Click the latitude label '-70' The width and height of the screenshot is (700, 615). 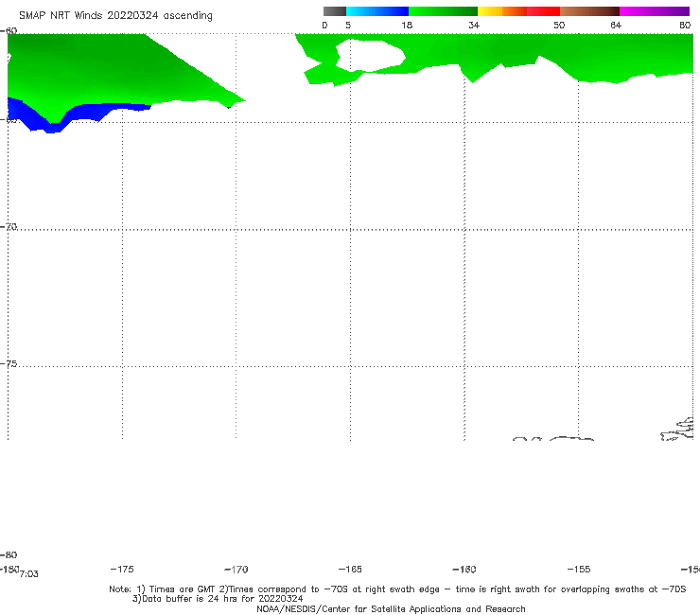point(9,227)
